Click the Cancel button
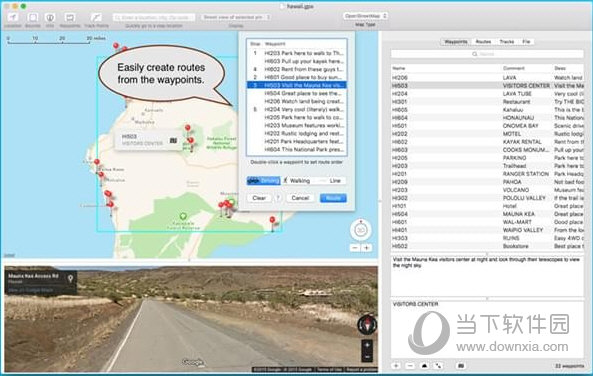Viewport: 593px width, 376px height. coord(300,198)
